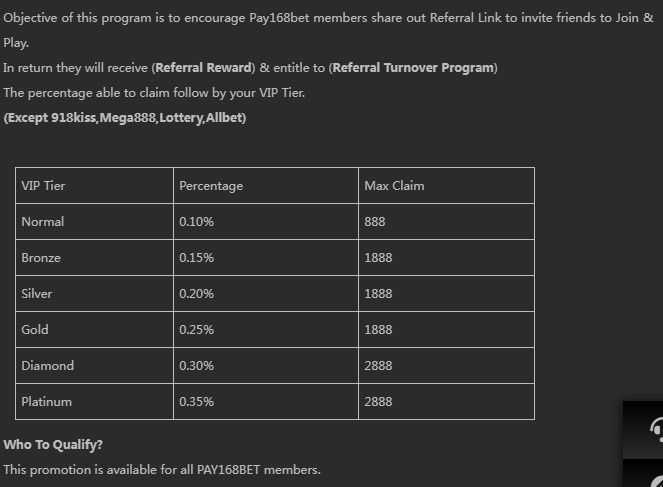Click Diamond's 2888 max claim cell
Image resolution: width=663 pixels, height=487 pixels.
(378, 366)
